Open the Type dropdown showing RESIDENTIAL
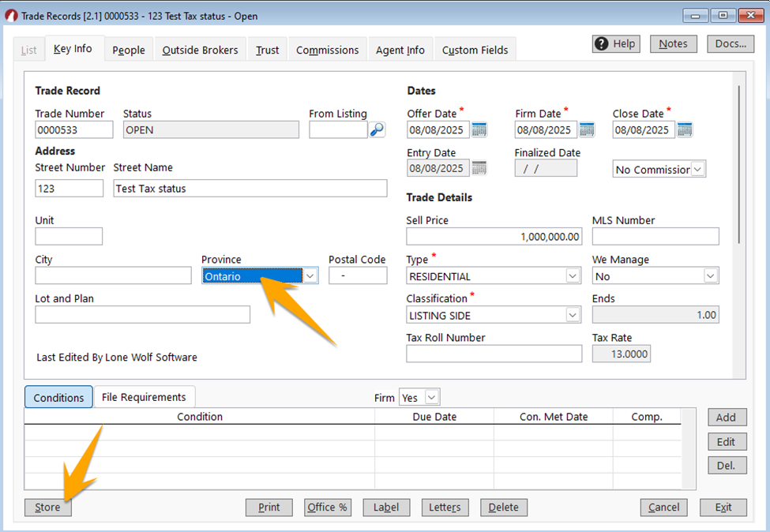This screenshot has height=532, width=770. click(574, 275)
